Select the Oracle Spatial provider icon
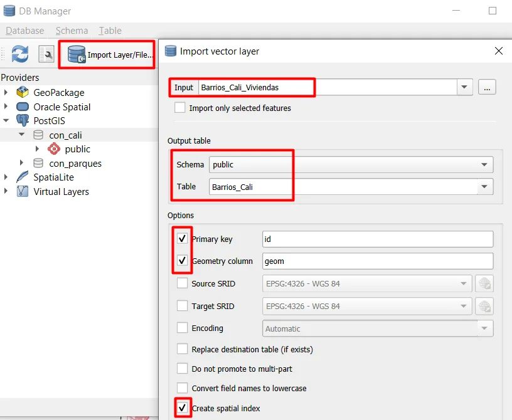 [x=23, y=107]
